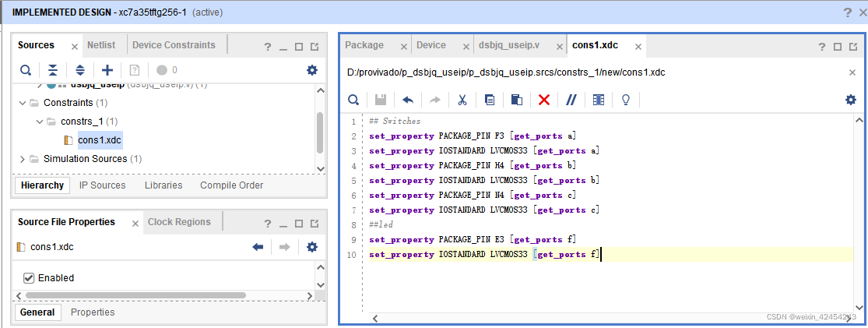Place cursor on line 2 PACKAGE_PIN F3
Screen dimensions: 868x328
[x=473, y=136]
